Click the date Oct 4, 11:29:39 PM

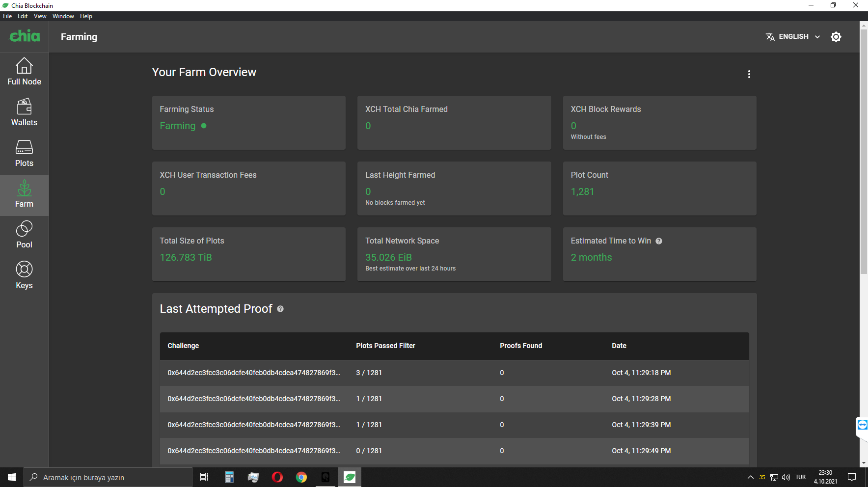(641, 425)
